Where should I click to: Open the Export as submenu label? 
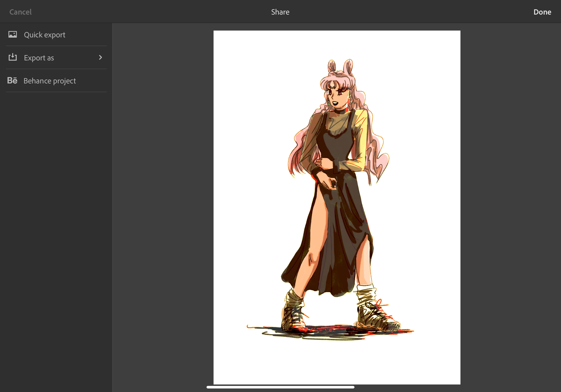[x=39, y=58]
